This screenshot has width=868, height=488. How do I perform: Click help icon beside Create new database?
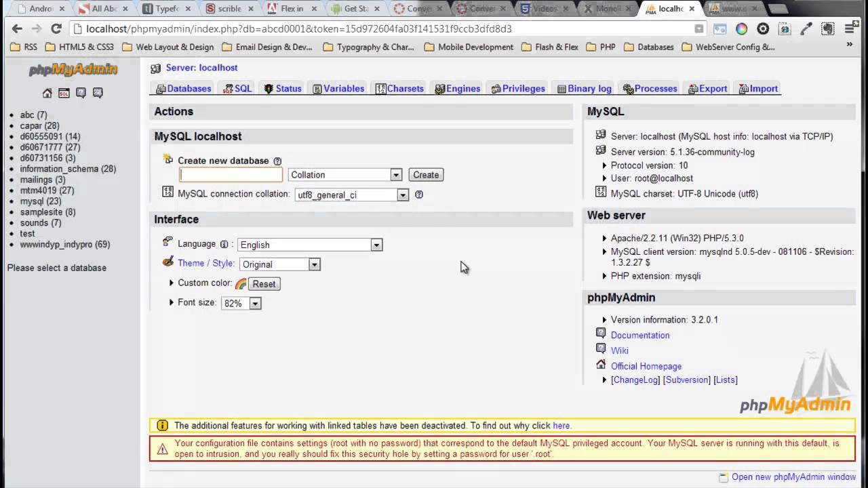pos(277,161)
